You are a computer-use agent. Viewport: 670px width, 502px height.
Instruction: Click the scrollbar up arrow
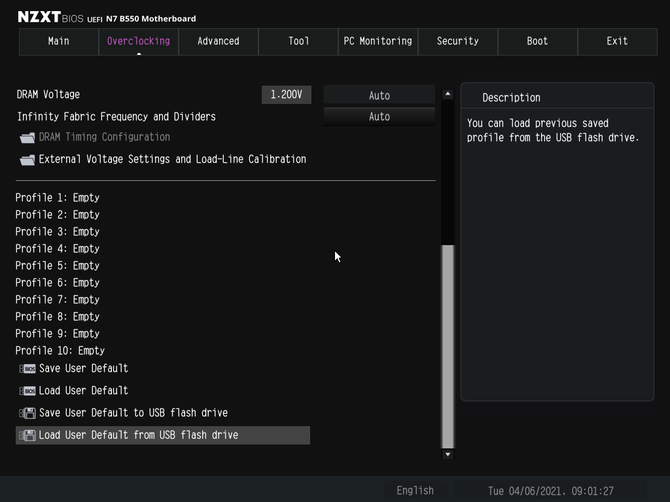pyautogui.click(x=448, y=94)
